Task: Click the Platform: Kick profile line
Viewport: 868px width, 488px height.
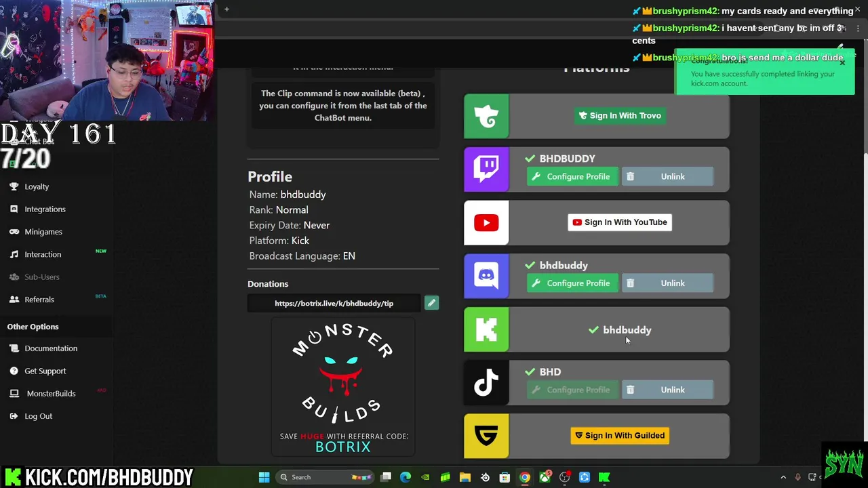Action: (279, 241)
